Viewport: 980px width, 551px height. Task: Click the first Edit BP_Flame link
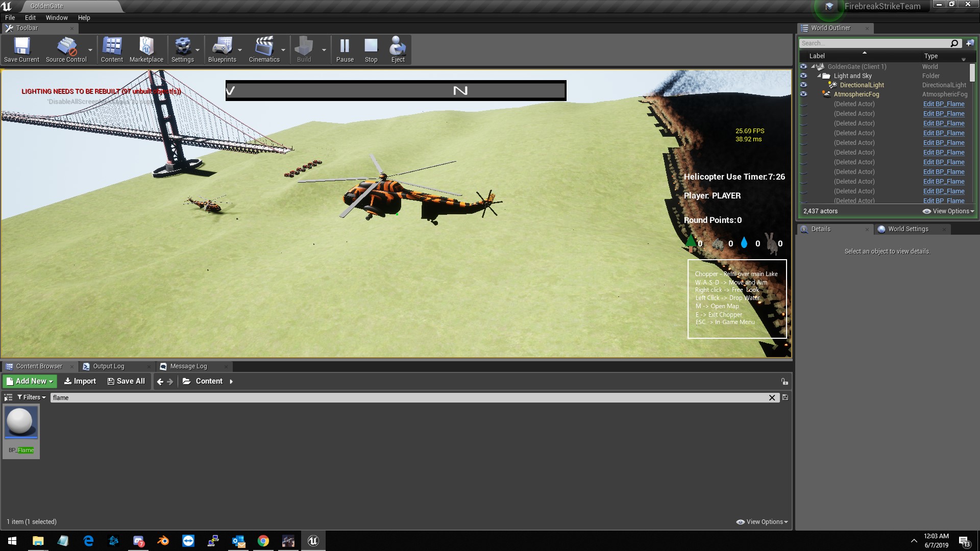point(943,104)
